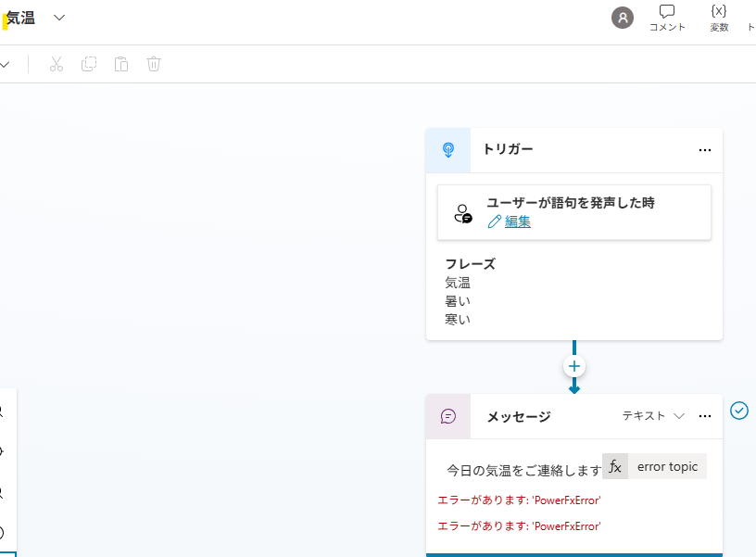Expand the 気温 topic name dropdown
This screenshot has width=756, height=557.
coord(59,18)
